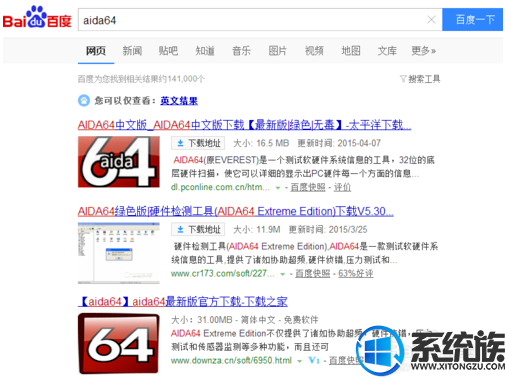Click the Baidu logo
Viewport: 505px width, 379px height.
tap(37, 17)
